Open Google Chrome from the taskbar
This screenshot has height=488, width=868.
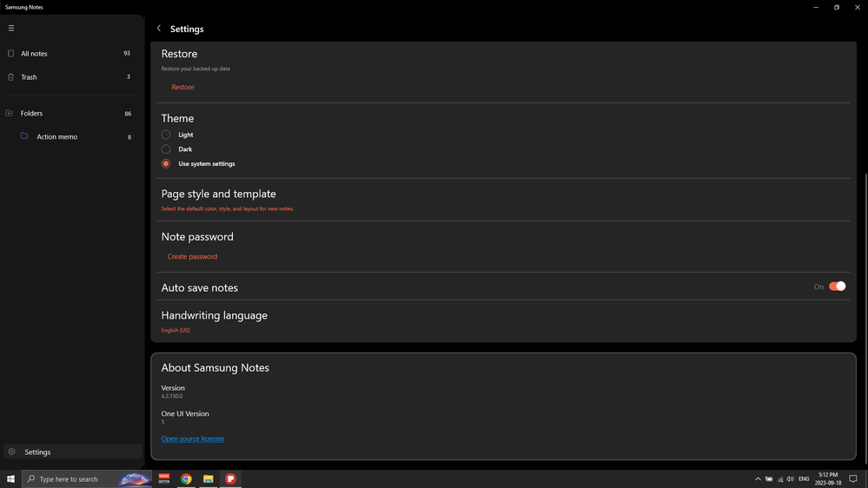pos(186,479)
